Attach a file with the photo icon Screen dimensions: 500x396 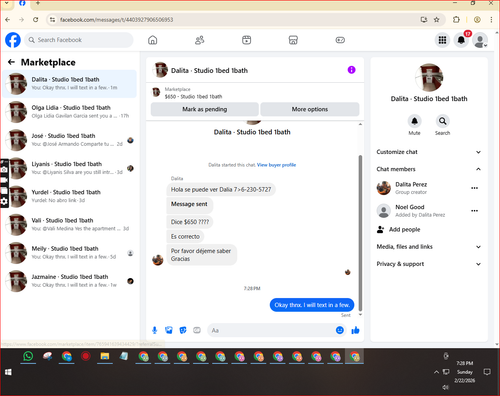coord(169,330)
